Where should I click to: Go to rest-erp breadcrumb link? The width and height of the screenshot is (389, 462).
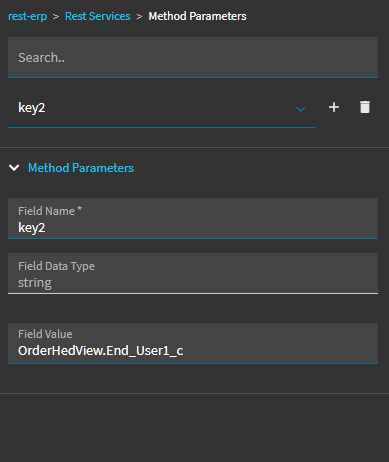tap(27, 16)
